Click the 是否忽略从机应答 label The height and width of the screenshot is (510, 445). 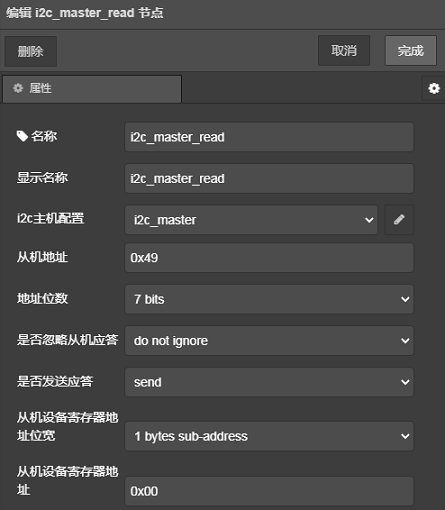click(x=67, y=340)
